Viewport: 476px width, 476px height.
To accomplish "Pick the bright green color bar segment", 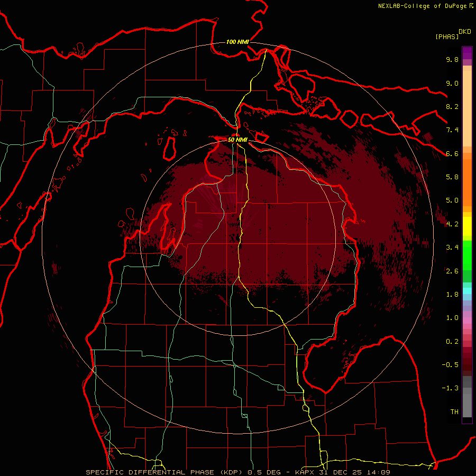I will 467,255.
